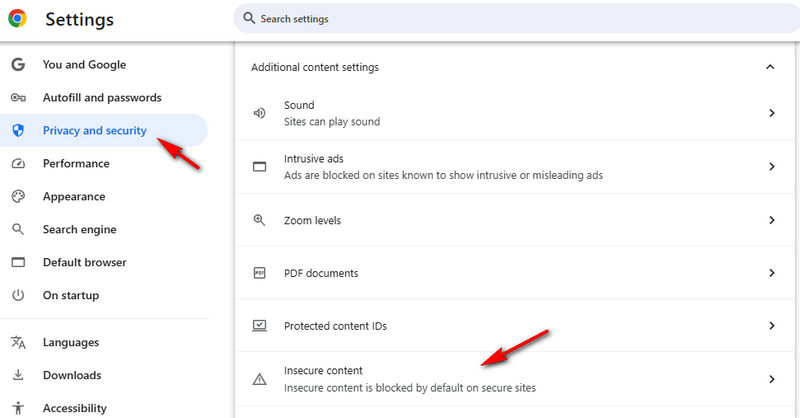This screenshot has height=418, width=800.
Task: Click the search magnifier icon in settings
Action: click(249, 18)
